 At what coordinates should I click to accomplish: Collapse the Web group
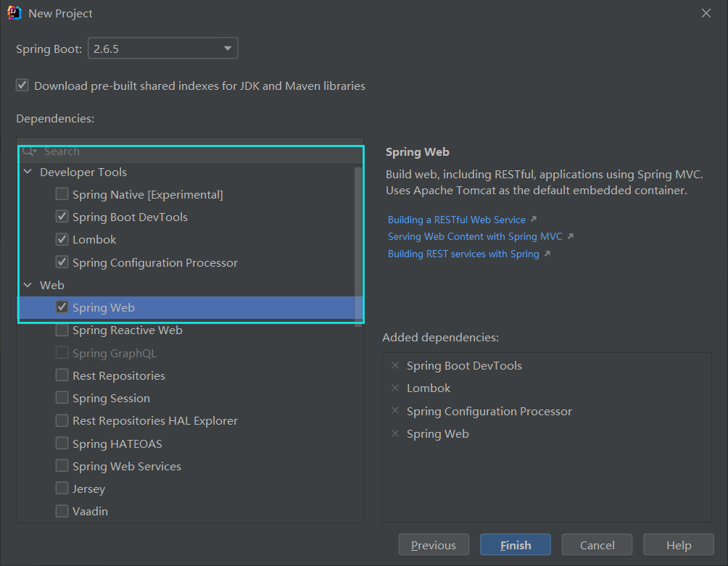tap(28, 285)
